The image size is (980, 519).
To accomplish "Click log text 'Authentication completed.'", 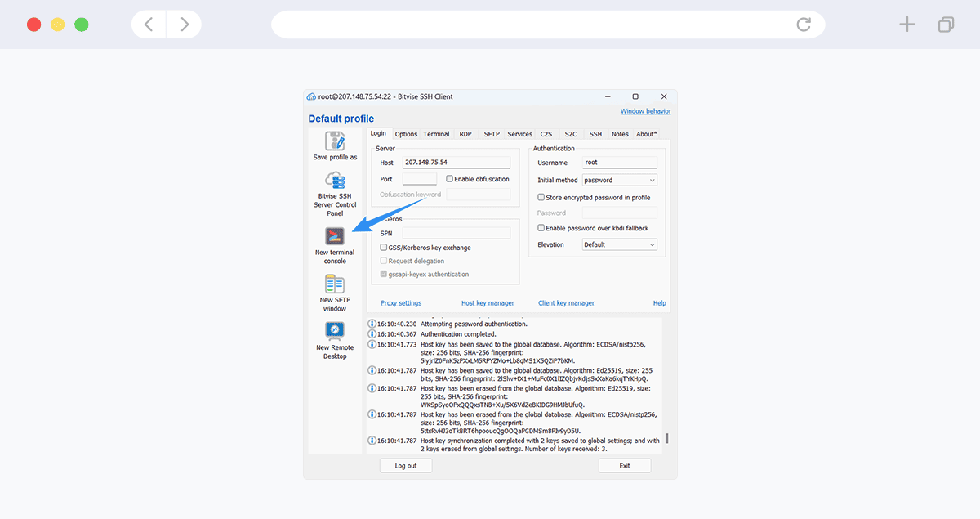I will (x=458, y=334).
